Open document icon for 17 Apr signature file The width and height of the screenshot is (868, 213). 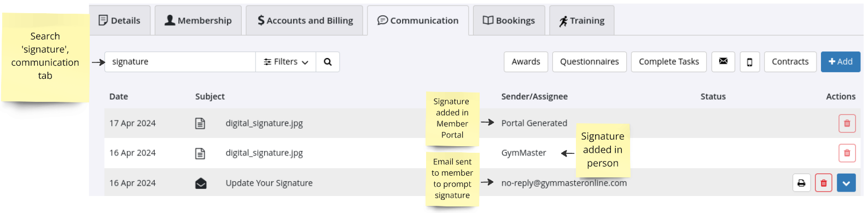(200, 123)
